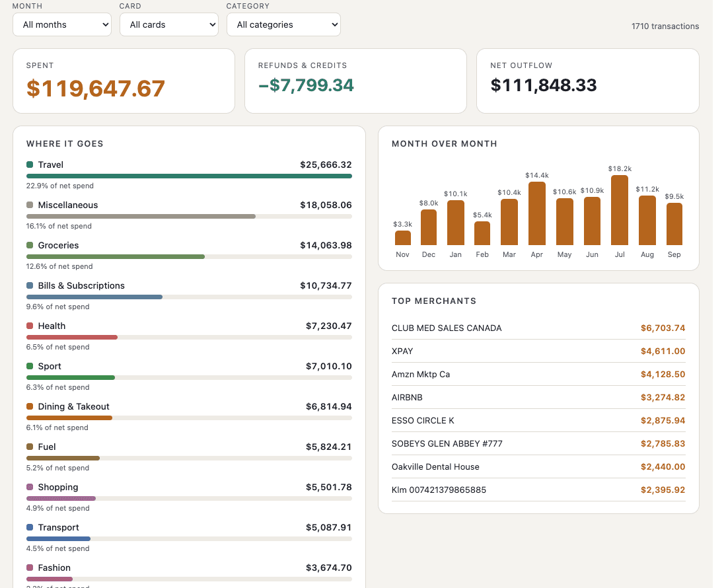Select the AIRBNB merchant name

click(x=407, y=398)
